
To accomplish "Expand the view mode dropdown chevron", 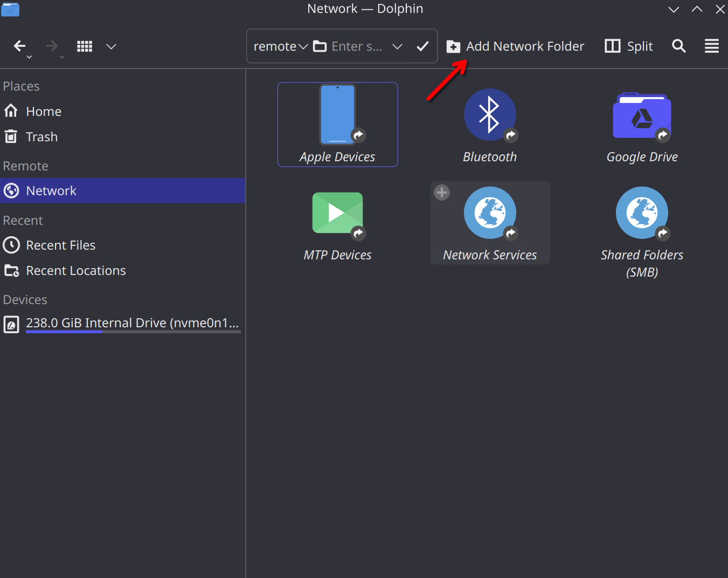I will click(x=111, y=46).
